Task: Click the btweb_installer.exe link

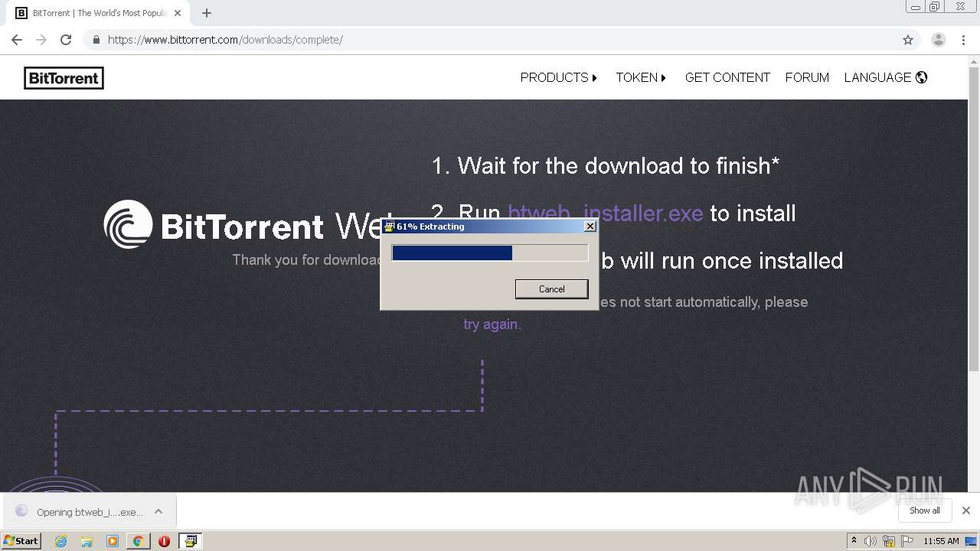Action: (606, 213)
